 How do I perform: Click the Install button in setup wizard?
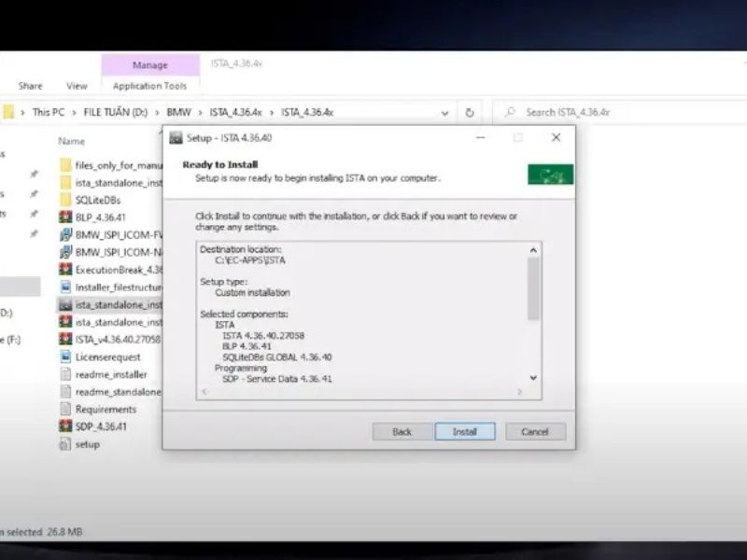[465, 432]
